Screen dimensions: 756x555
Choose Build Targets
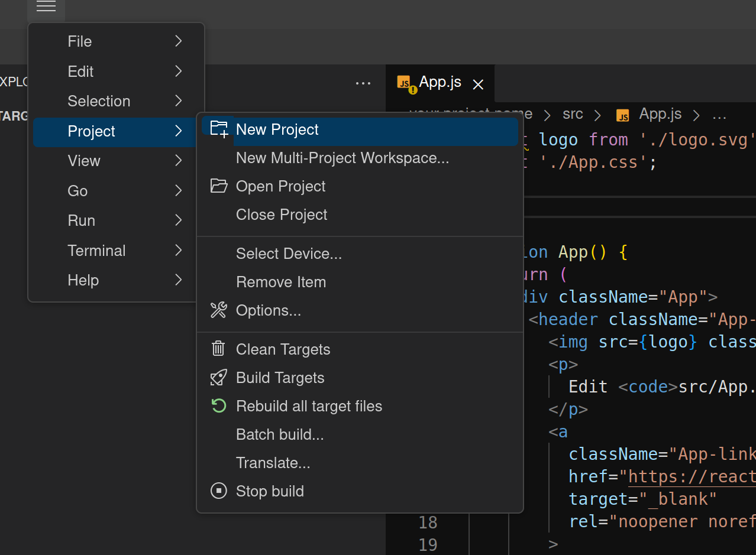click(x=360, y=378)
